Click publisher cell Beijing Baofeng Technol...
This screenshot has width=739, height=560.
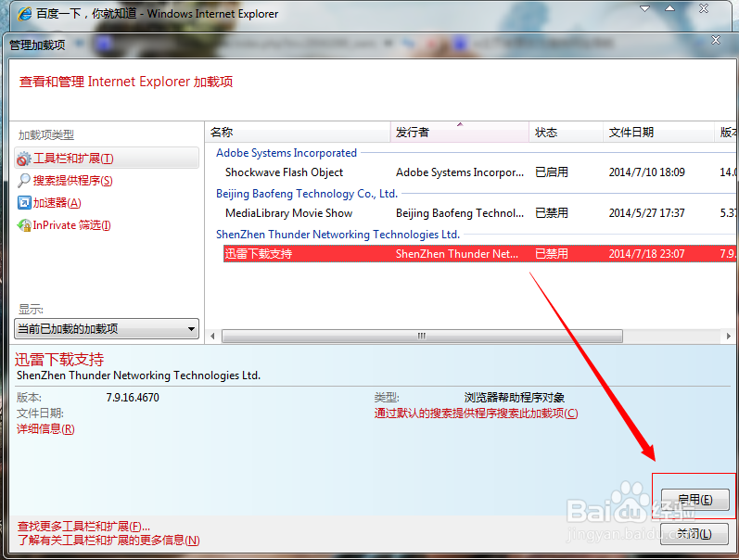point(460,213)
